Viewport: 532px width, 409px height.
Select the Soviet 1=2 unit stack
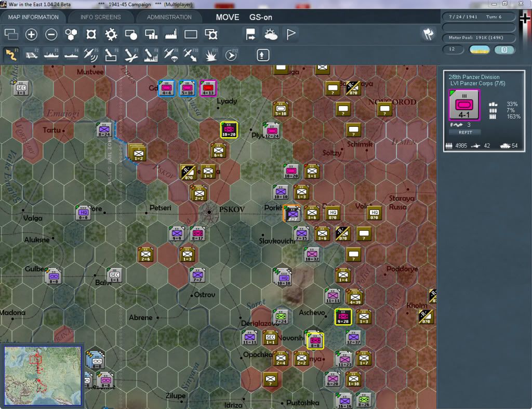coord(137,152)
